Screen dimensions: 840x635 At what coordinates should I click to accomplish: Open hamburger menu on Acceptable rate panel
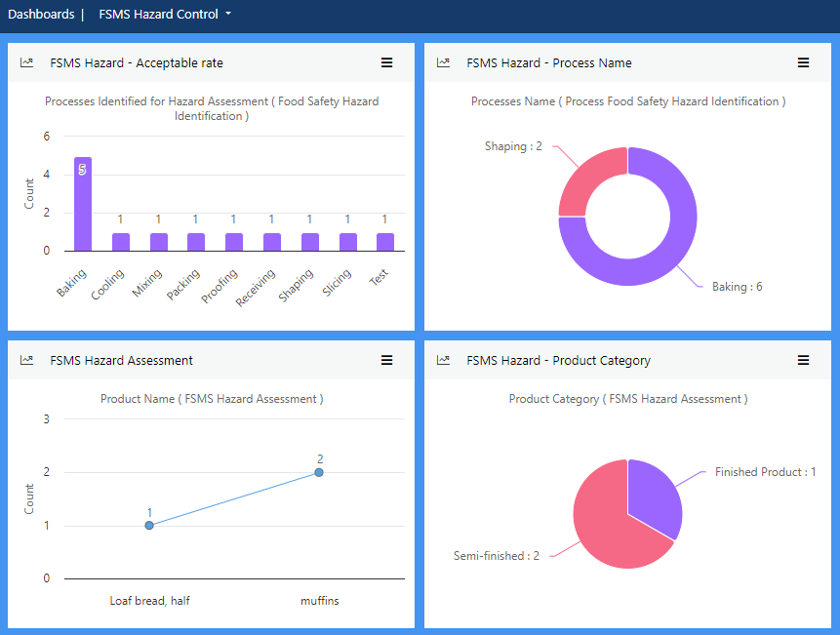point(386,62)
